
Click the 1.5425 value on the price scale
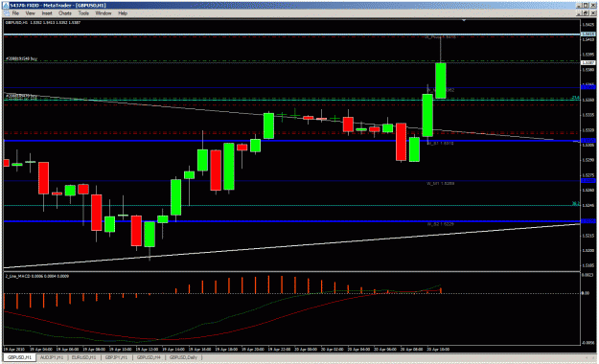(588, 25)
